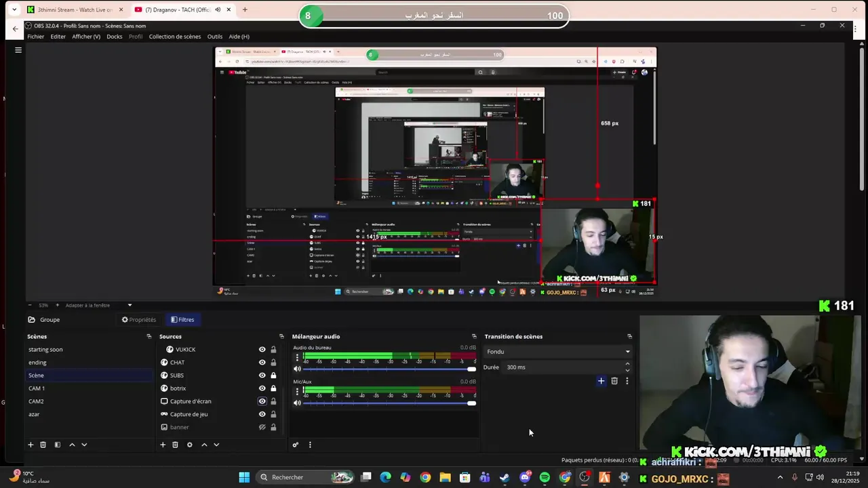This screenshot has width=868, height=488.
Task: Zoom in preview with plus icon
Action: (57, 305)
